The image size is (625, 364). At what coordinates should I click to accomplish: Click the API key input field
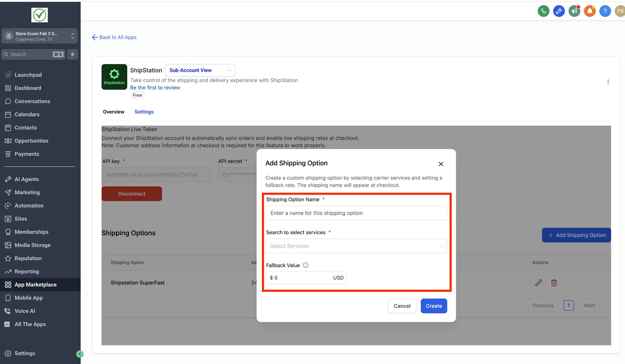pyautogui.click(x=157, y=175)
